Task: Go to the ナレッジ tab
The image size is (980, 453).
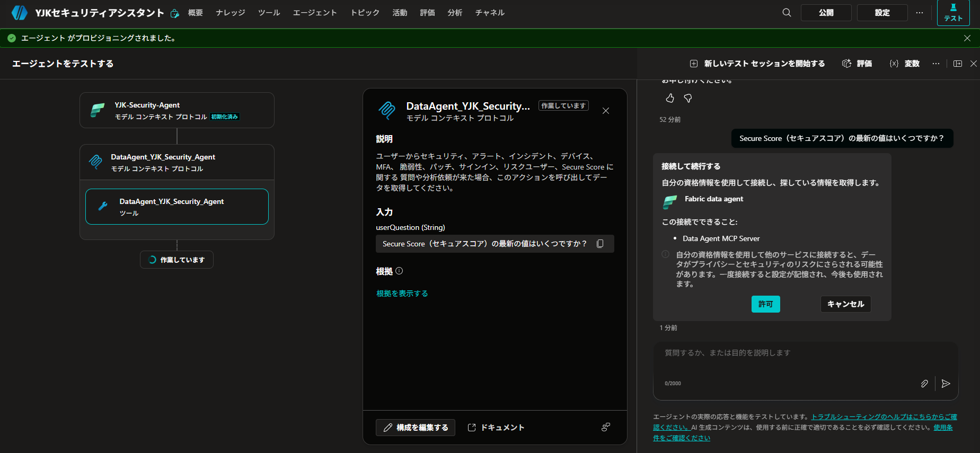Action: pyautogui.click(x=231, y=13)
